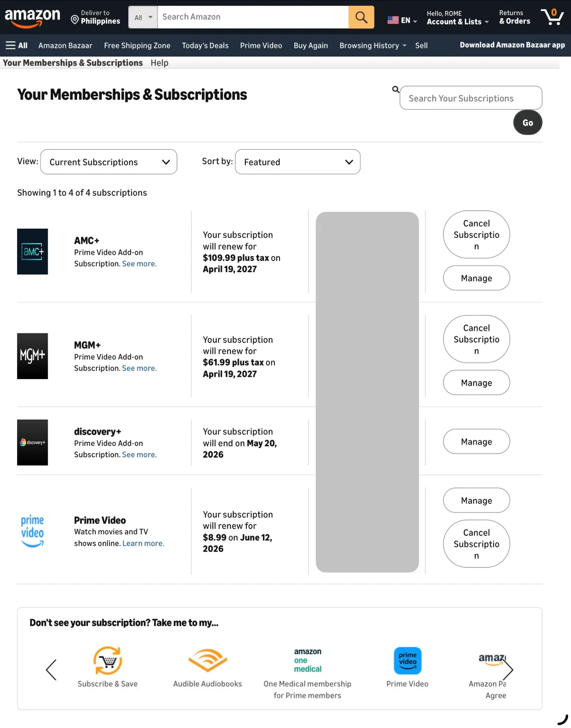
Task: Open the EN language selector
Action: click(x=402, y=20)
